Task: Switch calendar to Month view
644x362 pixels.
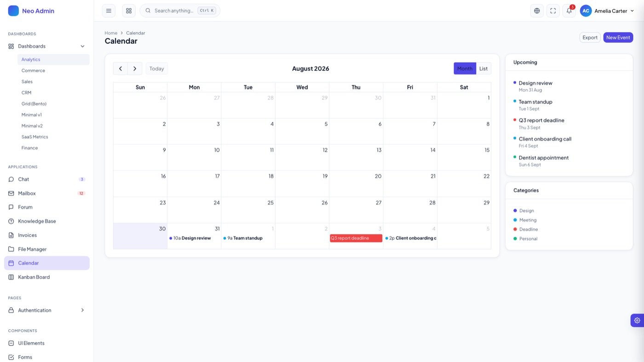Action: pos(465,69)
